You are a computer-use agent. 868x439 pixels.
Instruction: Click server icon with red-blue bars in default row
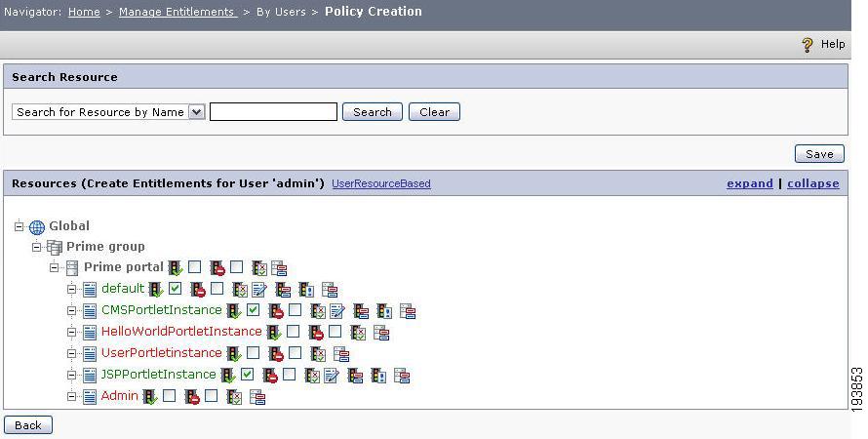(330, 290)
